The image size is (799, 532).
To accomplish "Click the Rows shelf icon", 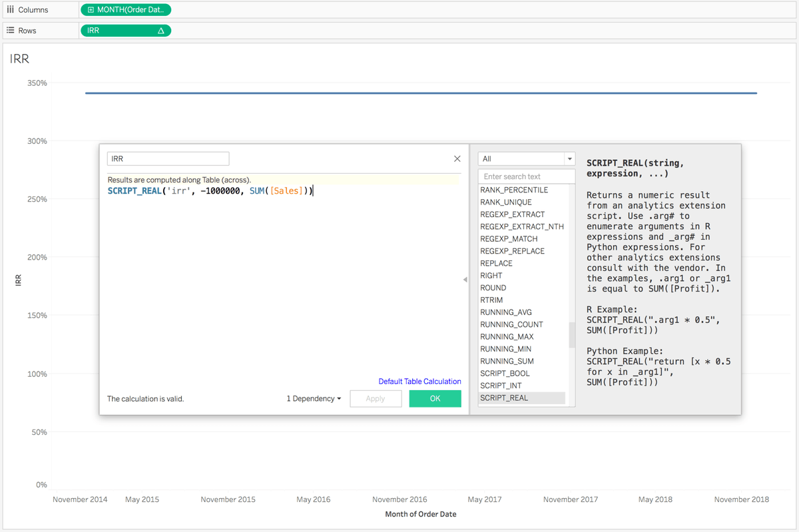I will [x=10, y=31].
